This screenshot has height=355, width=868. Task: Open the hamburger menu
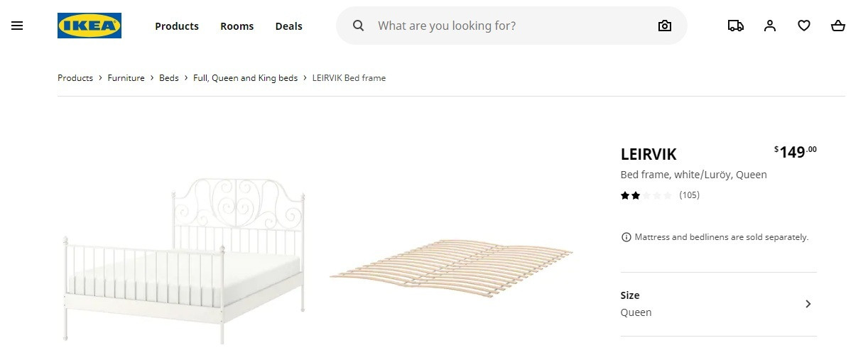(x=17, y=26)
